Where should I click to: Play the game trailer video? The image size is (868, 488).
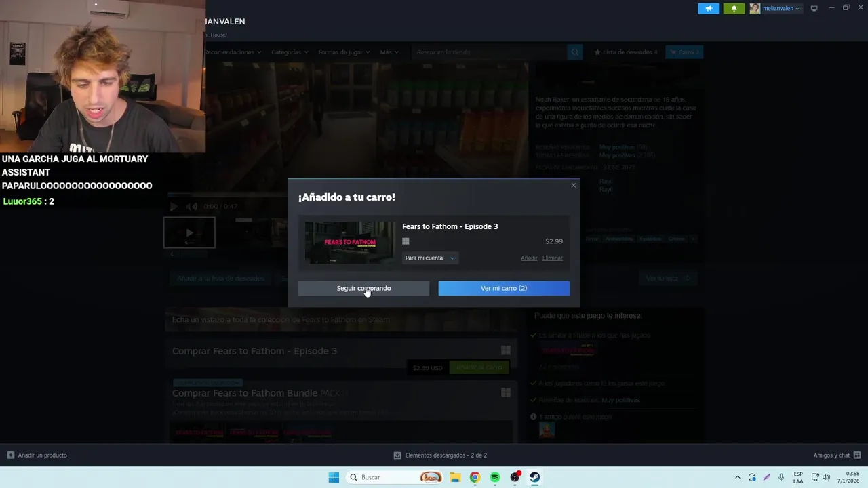174,206
